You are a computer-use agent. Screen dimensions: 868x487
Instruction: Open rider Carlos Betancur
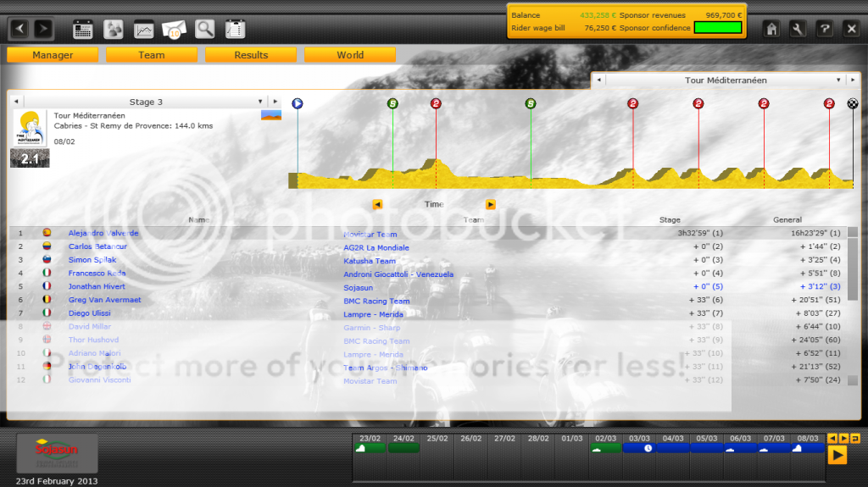[97, 246]
